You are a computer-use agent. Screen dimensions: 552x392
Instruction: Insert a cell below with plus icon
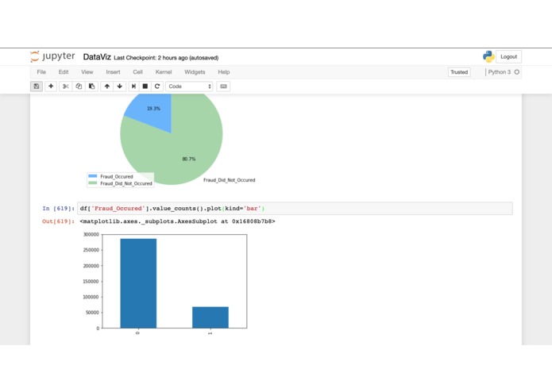click(x=51, y=86)
